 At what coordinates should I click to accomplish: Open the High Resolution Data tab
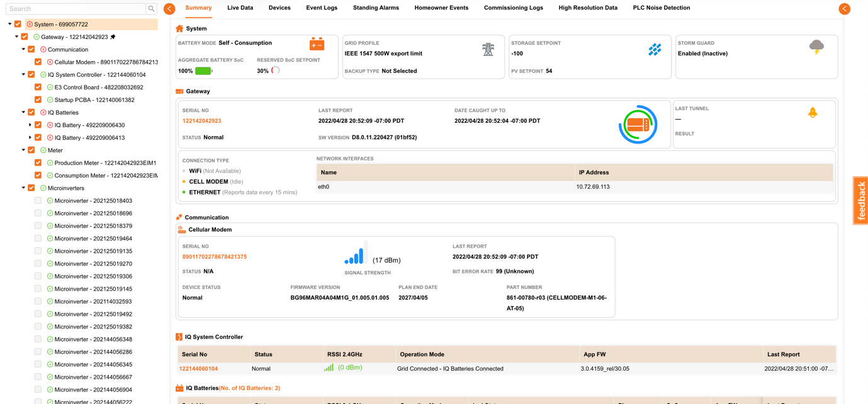[588, 8]
